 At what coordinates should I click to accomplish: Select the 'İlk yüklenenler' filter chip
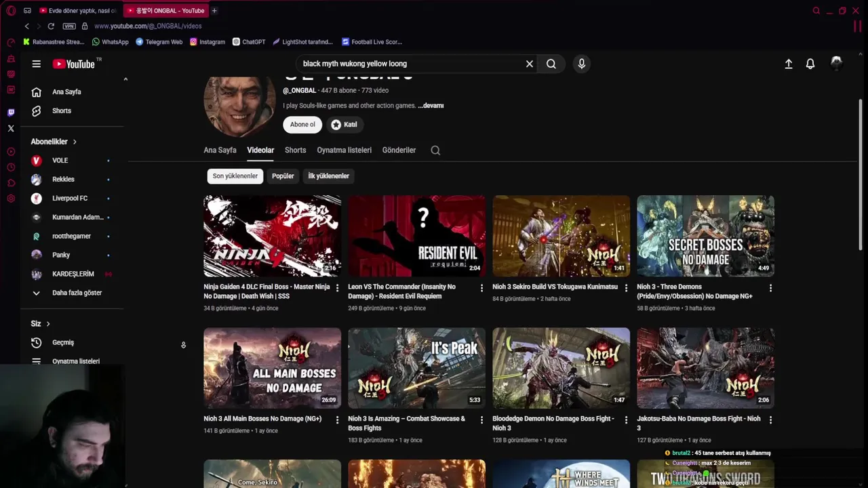click(328, 176)
